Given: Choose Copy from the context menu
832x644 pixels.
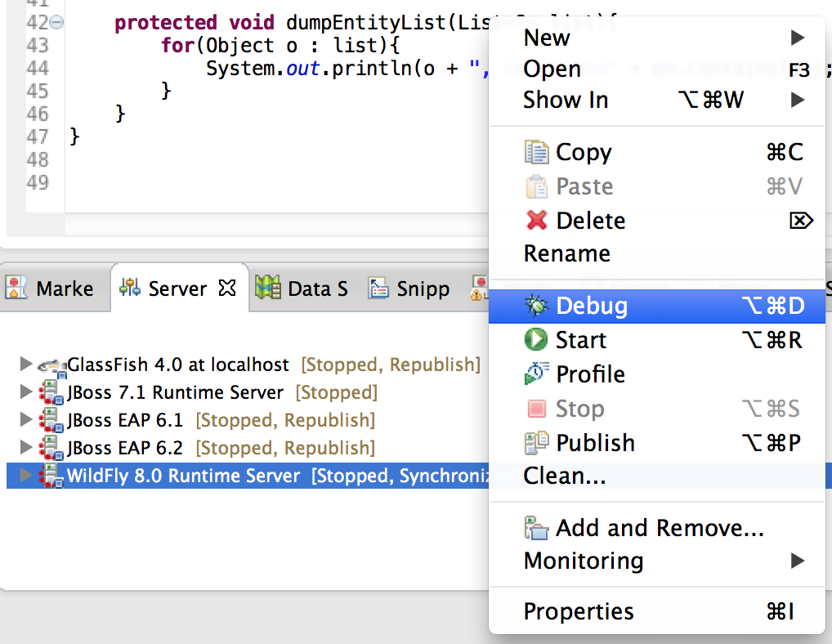Looking at the screenshot, I should coord(657,152).
